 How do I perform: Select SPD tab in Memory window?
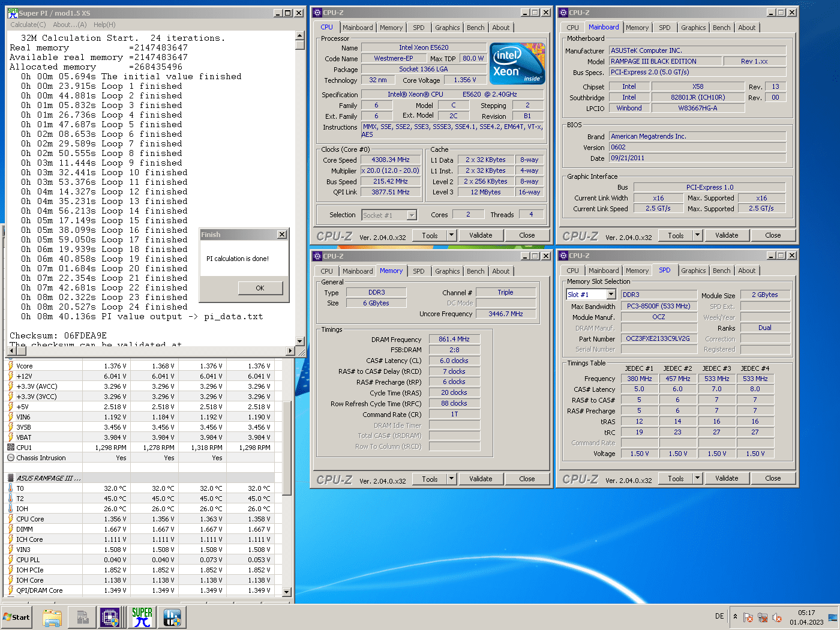[419, 271]
